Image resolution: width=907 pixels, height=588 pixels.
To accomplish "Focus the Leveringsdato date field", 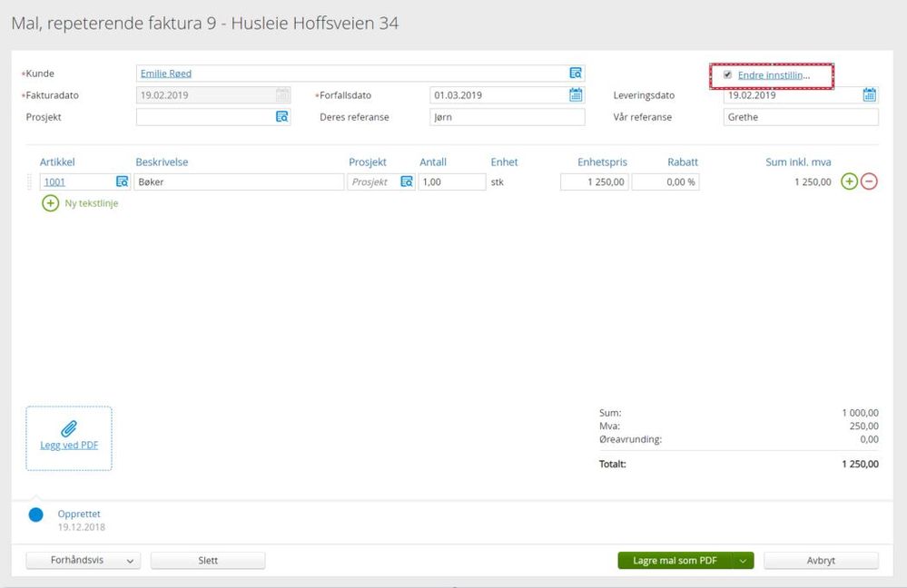I will click(x=801, y=95).
